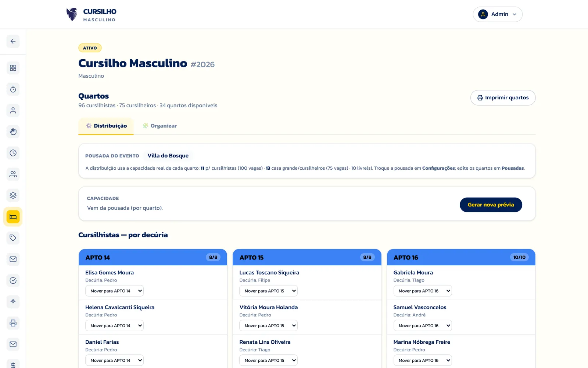Open room dropdown for Lucas Toscano Siqueira
This screenshot has height=368, width=588.
tap(268, 291)
